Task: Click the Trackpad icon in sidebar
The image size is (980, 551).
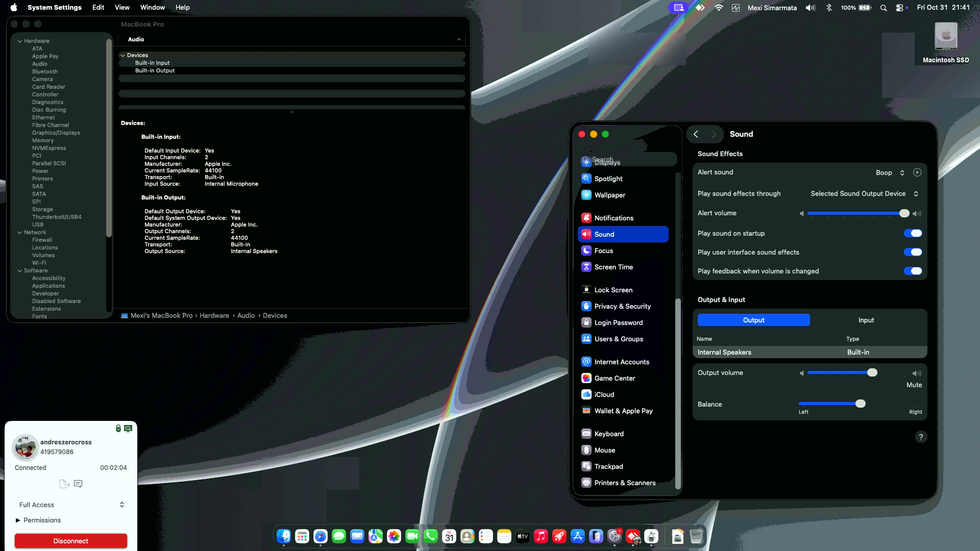Action: (586, 466)
